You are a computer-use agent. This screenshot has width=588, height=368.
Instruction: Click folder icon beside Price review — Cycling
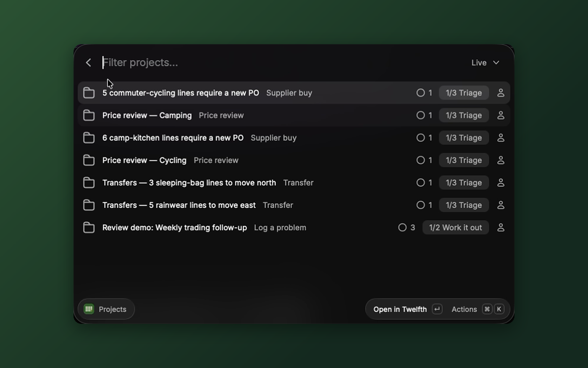click(x=89, y=160)
